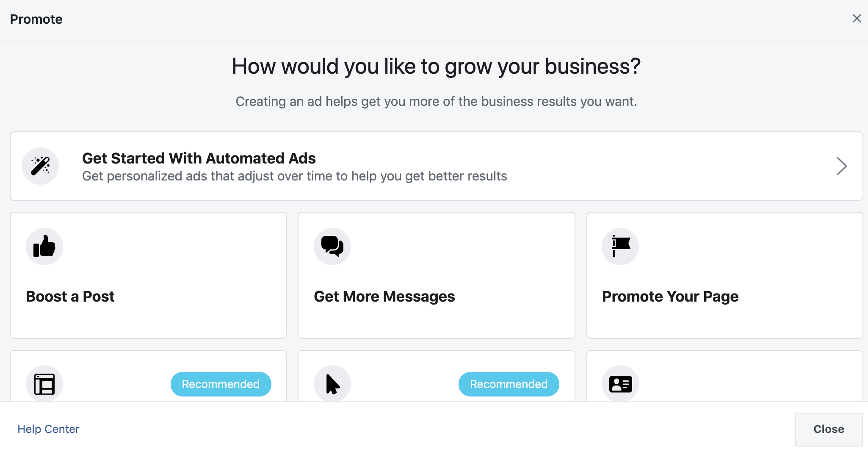Click the mouse cursor icon on recommended card
Viewport: 868px width, 452px height.
coord(332,383)
